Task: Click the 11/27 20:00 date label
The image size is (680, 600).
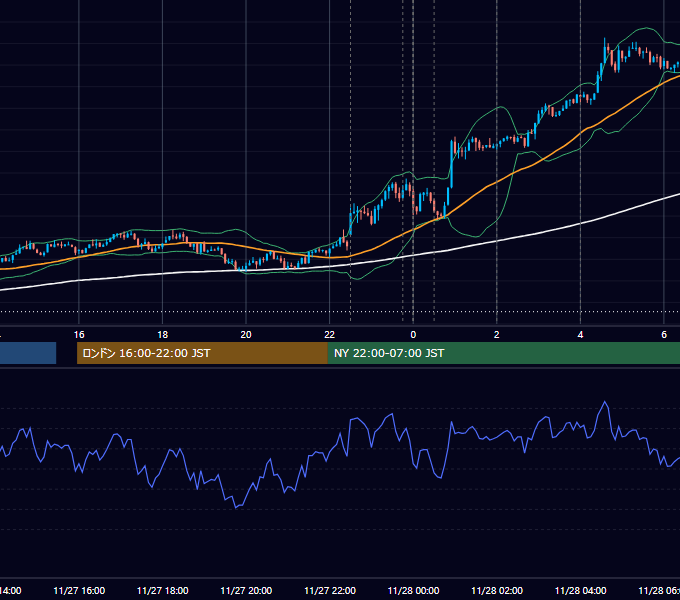Action: (x=246, y=590)
